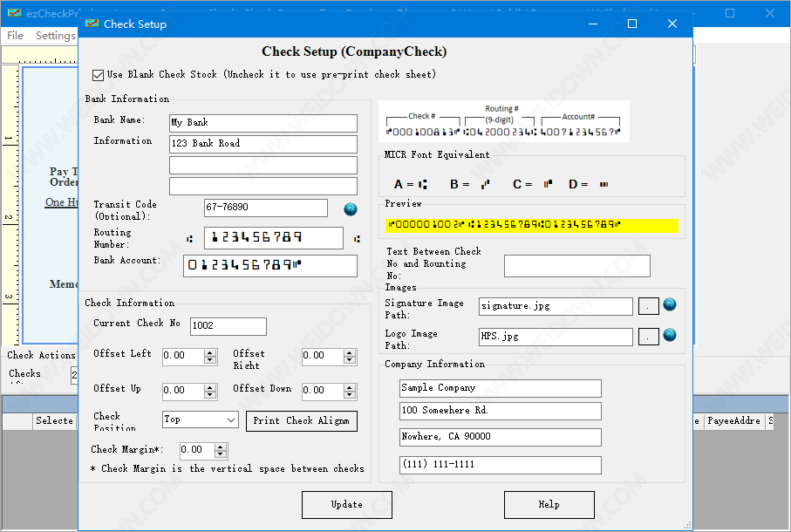The height and width of the screenshot is (532, 791).
Task: Click the third bank information line field
Action: tap(263, 166)
